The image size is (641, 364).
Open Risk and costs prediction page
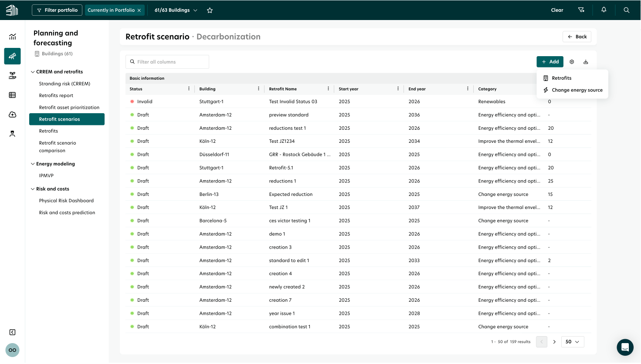pyautogui.click(x=67, y=212)
